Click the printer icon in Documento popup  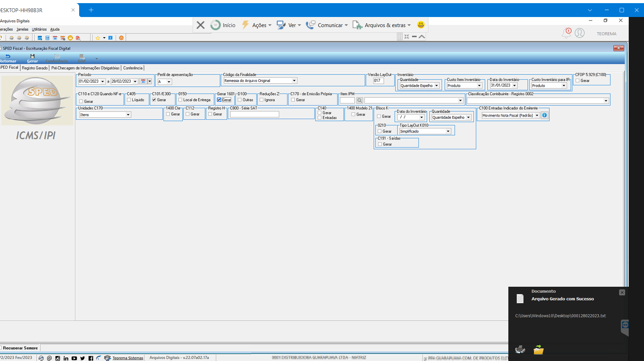click(x=520, y=349)
